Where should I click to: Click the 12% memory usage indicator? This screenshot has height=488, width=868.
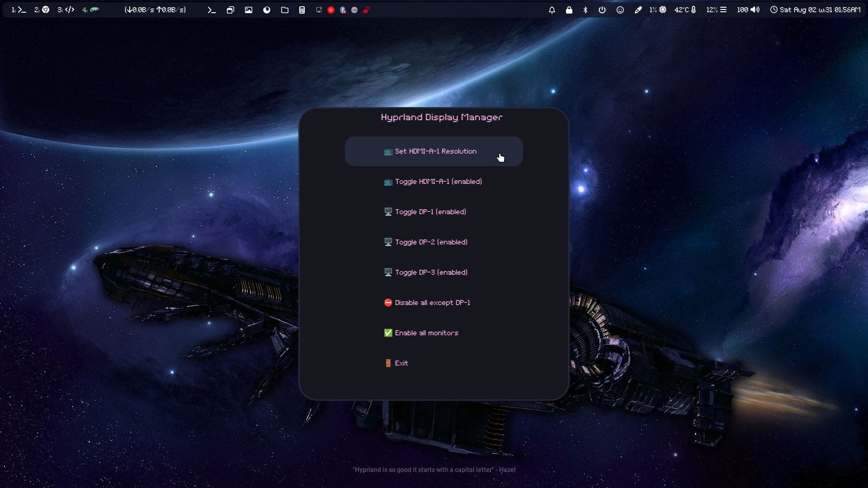717,10
